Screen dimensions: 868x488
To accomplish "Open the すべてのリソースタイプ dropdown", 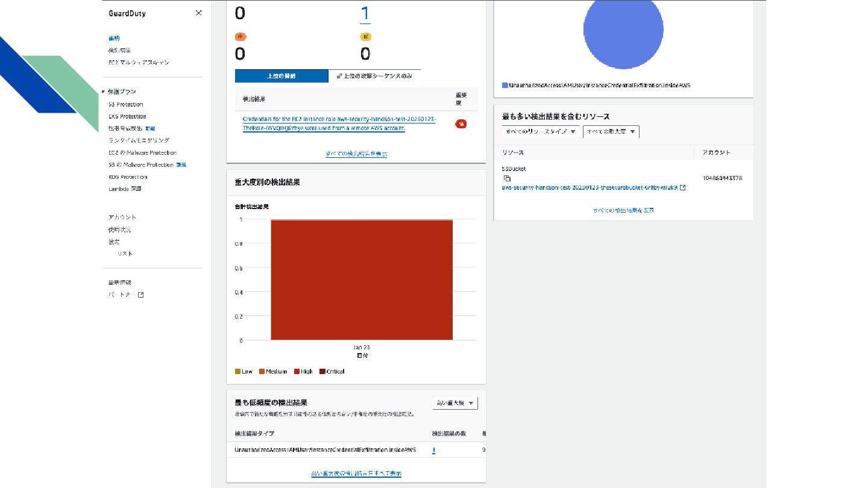I will (x=541, y=131).
